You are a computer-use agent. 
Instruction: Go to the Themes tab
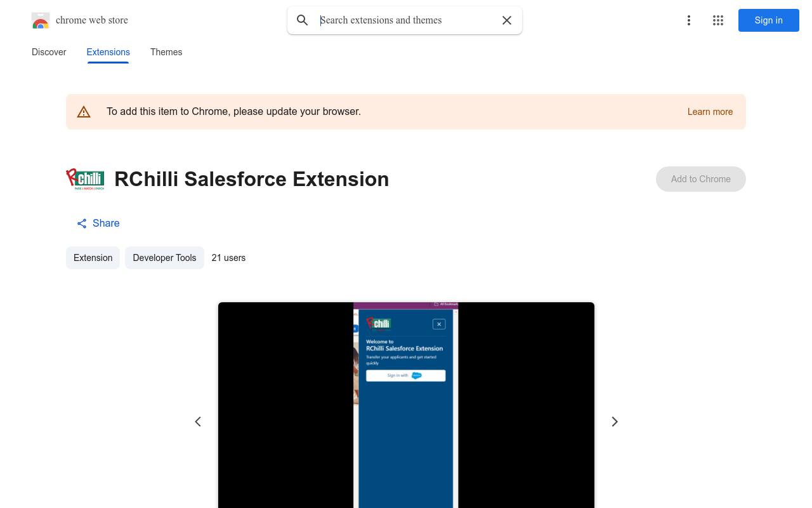(166, 52)
